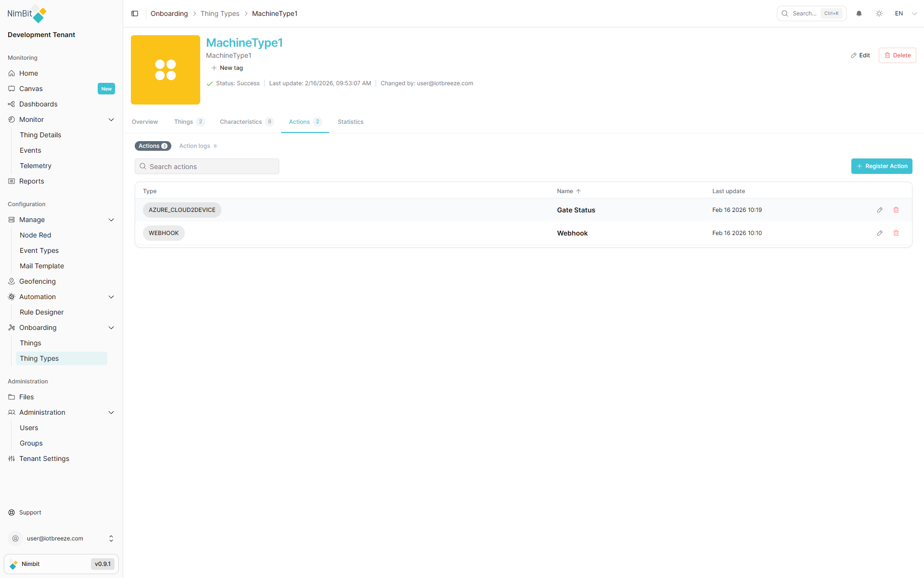The width and height of the screenshot is (924, 578).
Task: Add a New tag
Action: click(x=227, y=68)
